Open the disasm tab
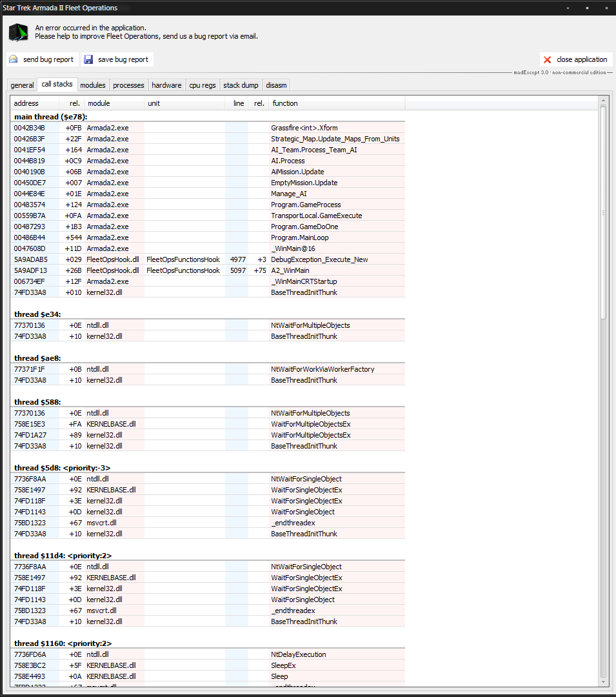This screenshot has width=616, height=697. (276, 85)
